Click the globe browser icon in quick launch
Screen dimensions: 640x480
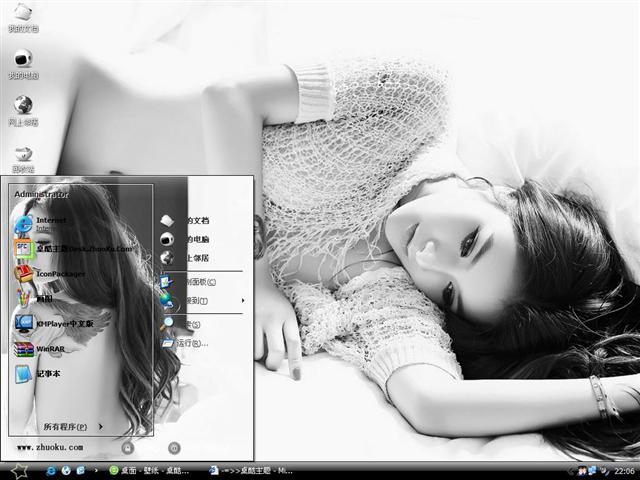(x=66, y=471)
